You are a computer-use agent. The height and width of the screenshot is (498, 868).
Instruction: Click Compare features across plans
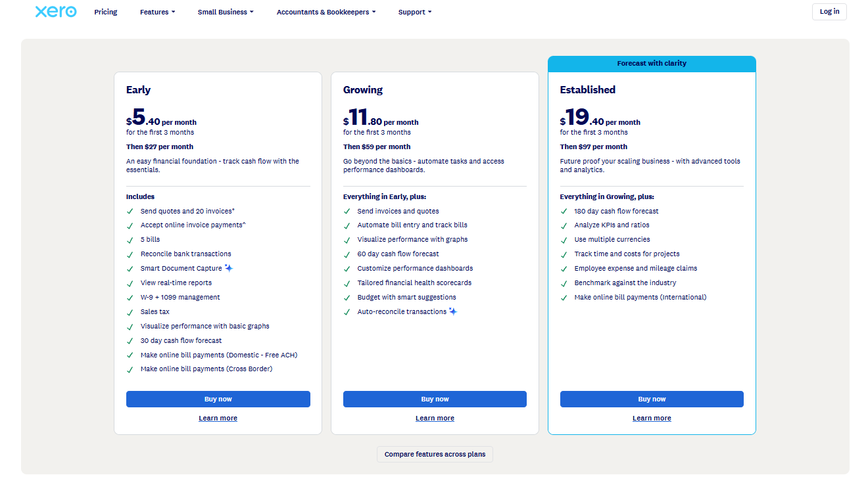point(435,454)
